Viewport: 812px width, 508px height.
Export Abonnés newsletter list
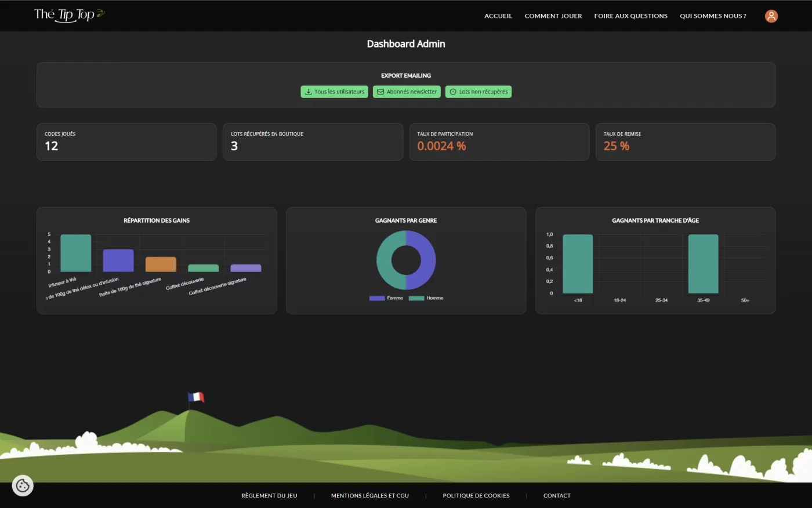(407, 92)
